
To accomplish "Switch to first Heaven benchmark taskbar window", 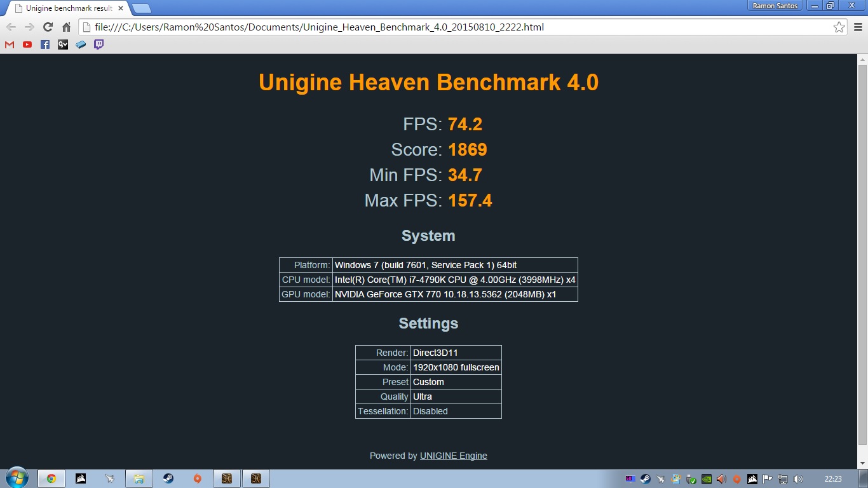I will (x=227, y=479).
